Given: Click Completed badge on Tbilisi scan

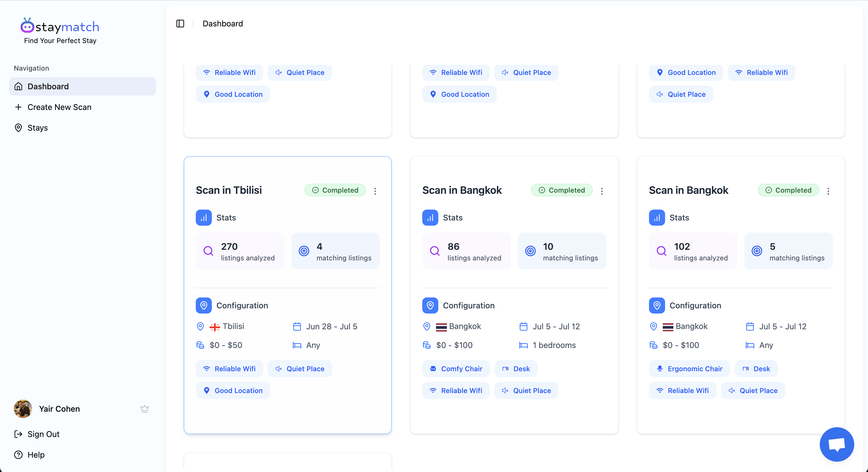Looking at the screenshot, I should coord(335,190).
